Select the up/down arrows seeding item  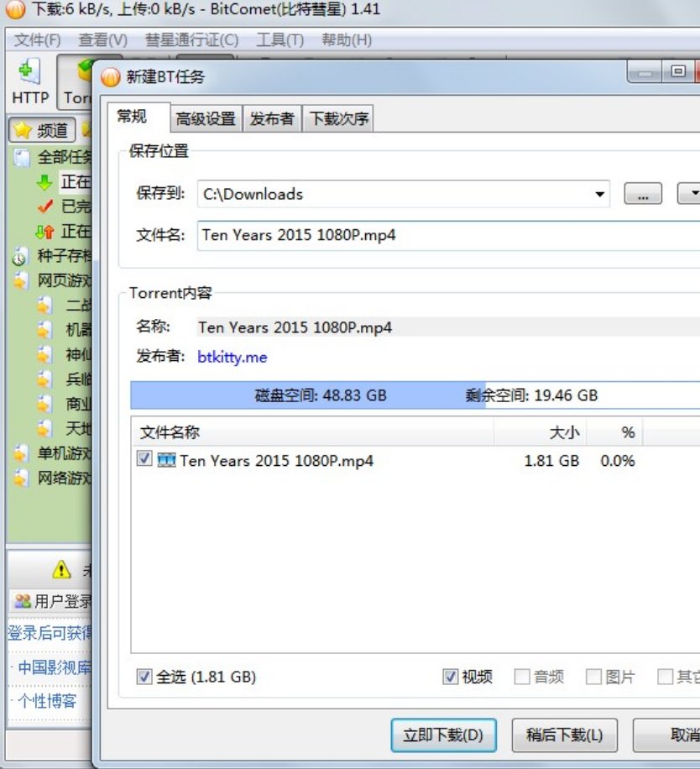click(44, 232)
